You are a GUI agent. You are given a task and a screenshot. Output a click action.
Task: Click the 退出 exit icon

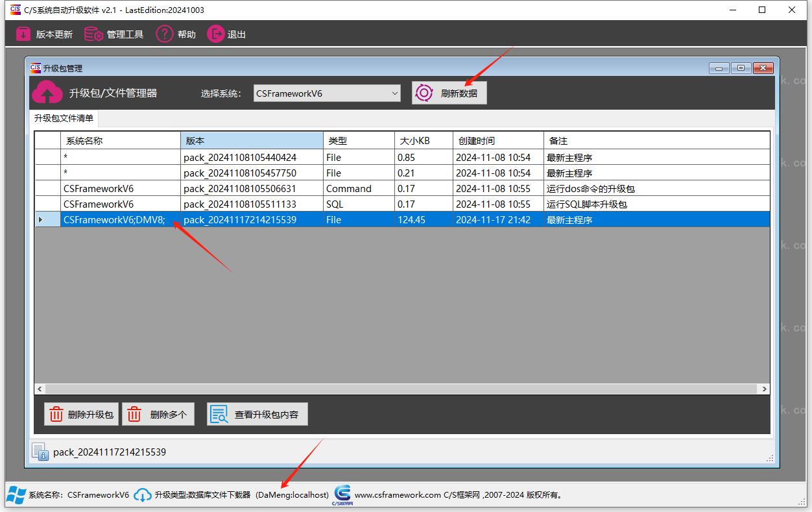[x=215, y=34]
